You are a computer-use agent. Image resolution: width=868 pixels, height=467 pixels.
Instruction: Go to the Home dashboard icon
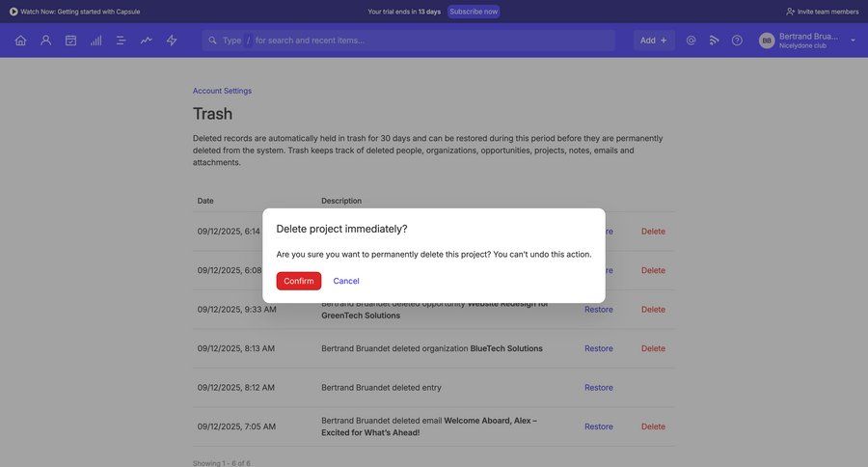tap(20, 41)
